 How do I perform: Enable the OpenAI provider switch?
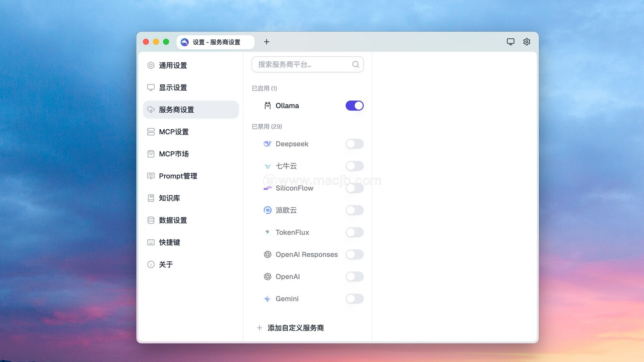[x=355, y=277]
